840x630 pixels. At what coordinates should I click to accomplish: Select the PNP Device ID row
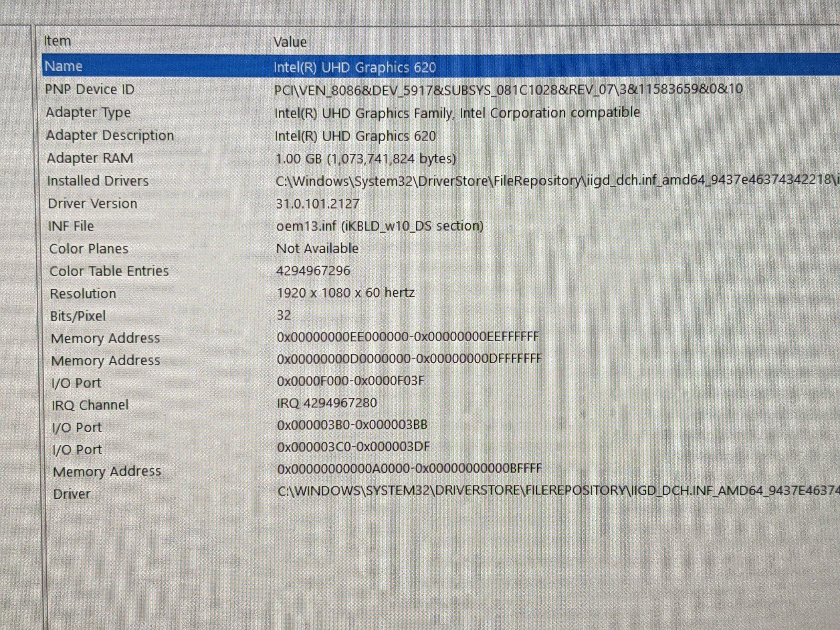click(x=90, y=89)
